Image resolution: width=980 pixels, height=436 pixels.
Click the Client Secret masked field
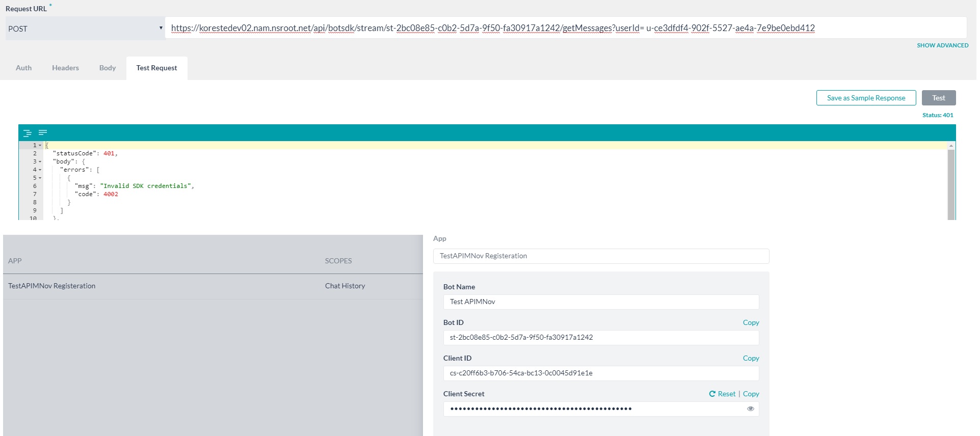click(x=601, y=408)
